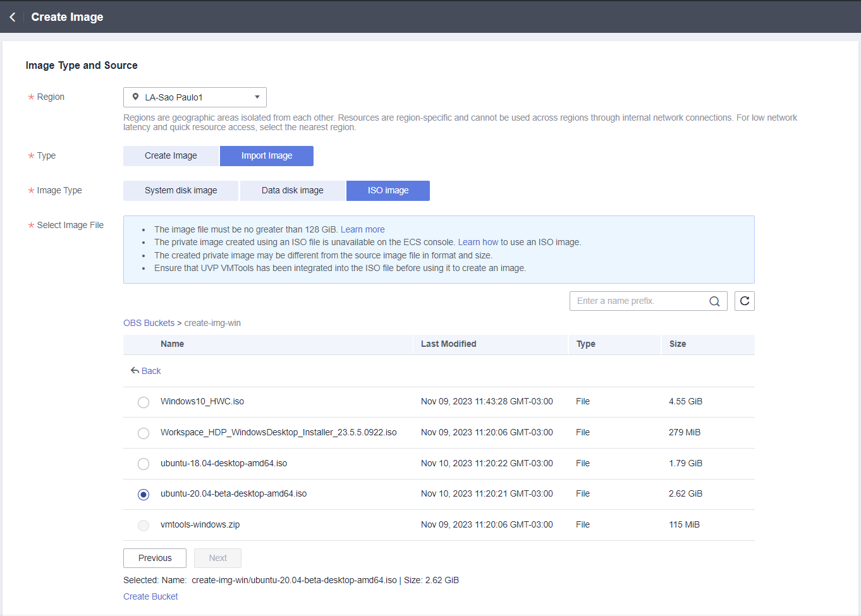Screen dimensions: 861x616
Task: Refresh the image file list
Action: coord(745,301)
